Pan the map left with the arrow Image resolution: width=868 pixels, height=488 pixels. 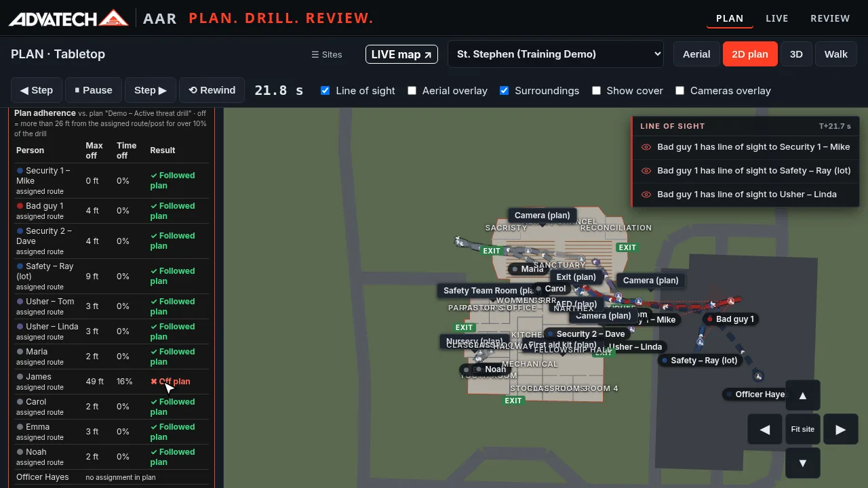765,429
